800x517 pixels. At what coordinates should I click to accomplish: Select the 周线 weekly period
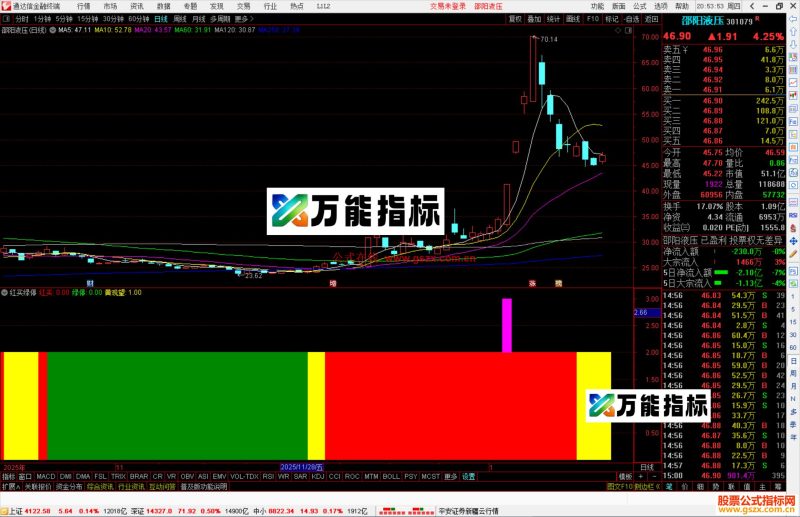coord(180,19)
